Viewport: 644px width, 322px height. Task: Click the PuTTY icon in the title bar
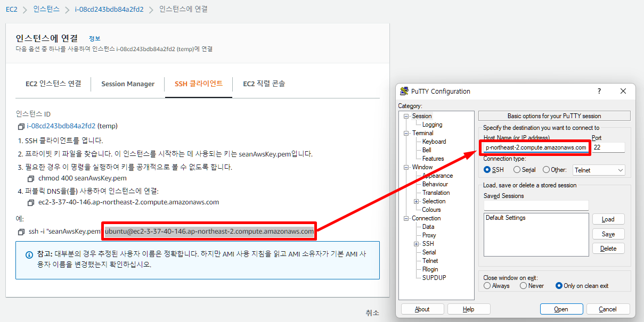404,91
